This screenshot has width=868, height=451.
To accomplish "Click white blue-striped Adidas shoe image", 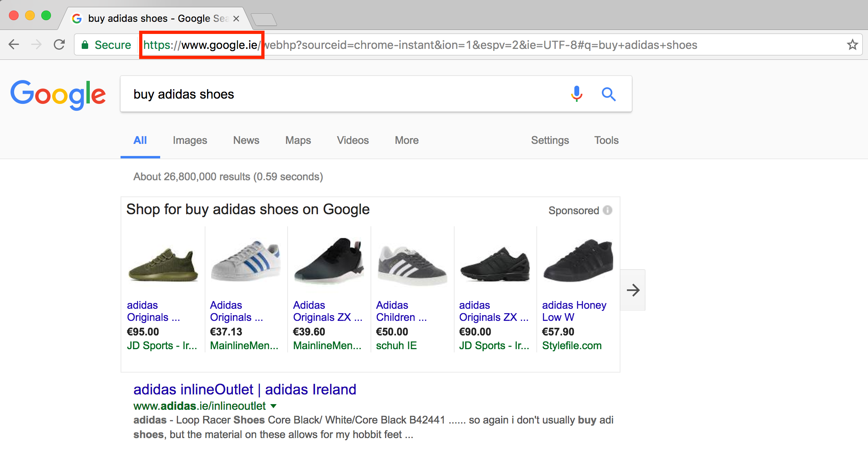I will pos(246,261).
